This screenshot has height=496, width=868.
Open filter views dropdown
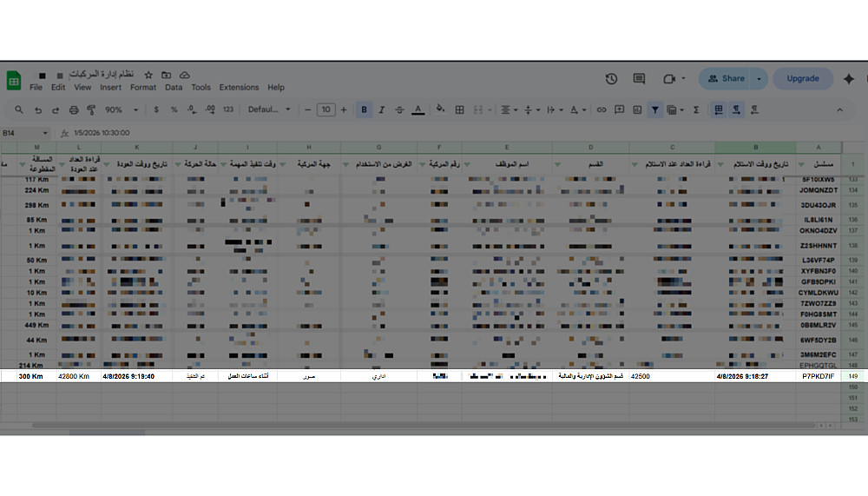(674, 109)
